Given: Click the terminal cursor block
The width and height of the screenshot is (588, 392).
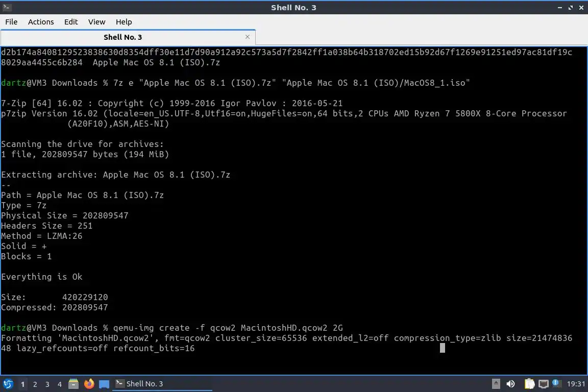Looking at the screenshot, I should (x=443, y=348).
